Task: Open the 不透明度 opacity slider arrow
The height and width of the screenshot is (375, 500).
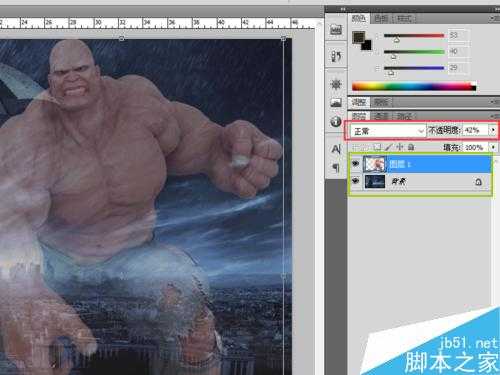Action: click(x=493, y=130)
